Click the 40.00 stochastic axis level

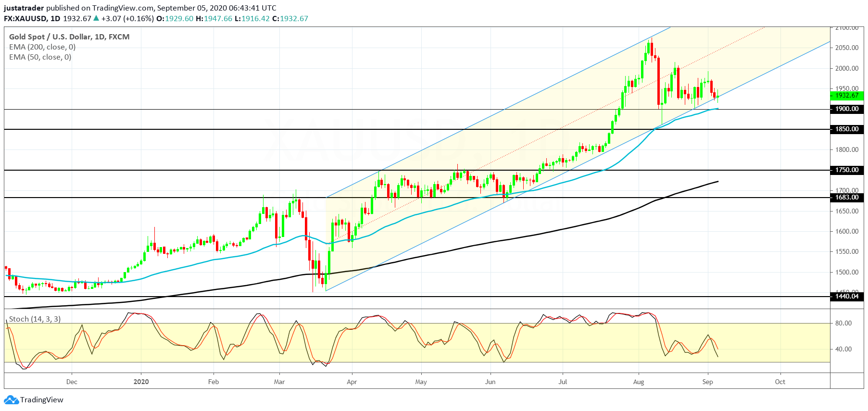843,349
